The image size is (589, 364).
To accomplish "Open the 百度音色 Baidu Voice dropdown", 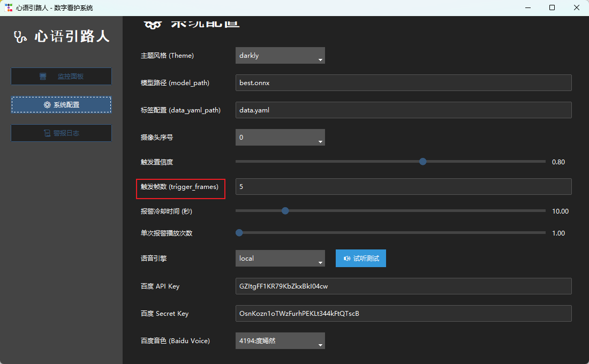I will click(x=280, y=341).
